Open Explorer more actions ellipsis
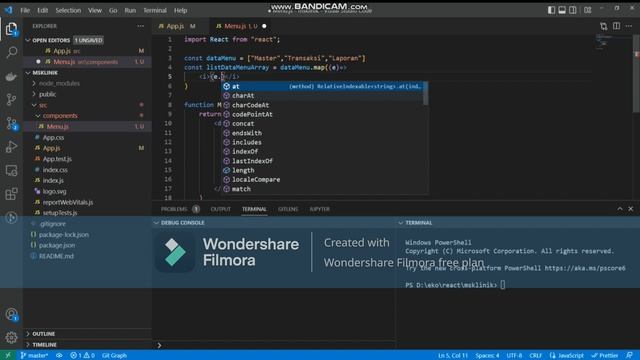Screen dimensions: 640x360 [141, 26]
